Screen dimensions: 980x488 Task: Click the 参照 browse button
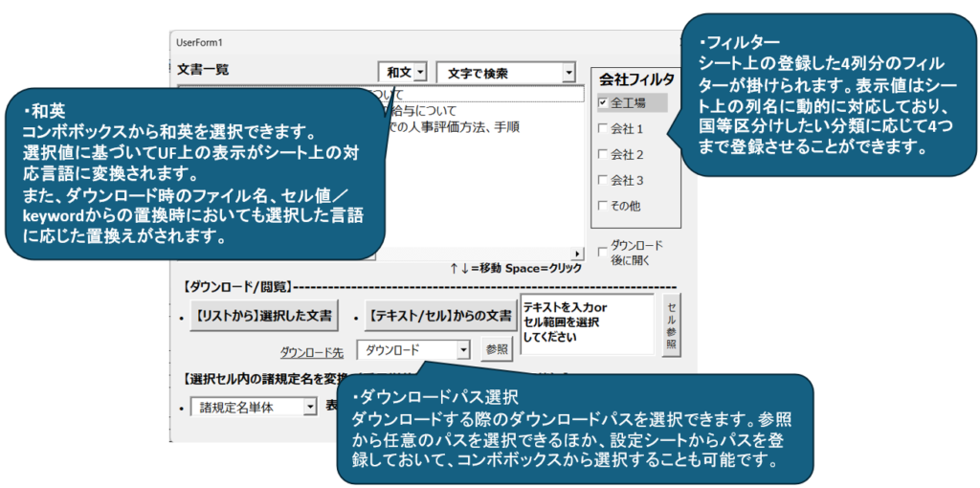(497, 350)
